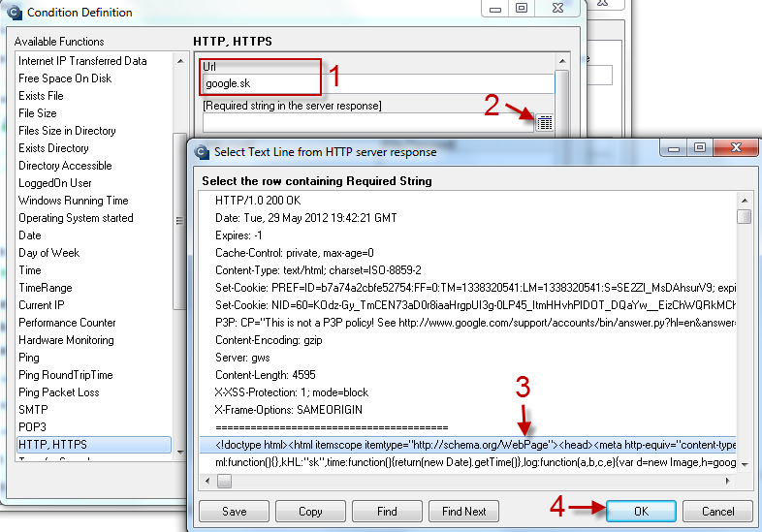762x532 pixels.
Task: Close the Condition Definition window
Action: [x=557, y=9]
